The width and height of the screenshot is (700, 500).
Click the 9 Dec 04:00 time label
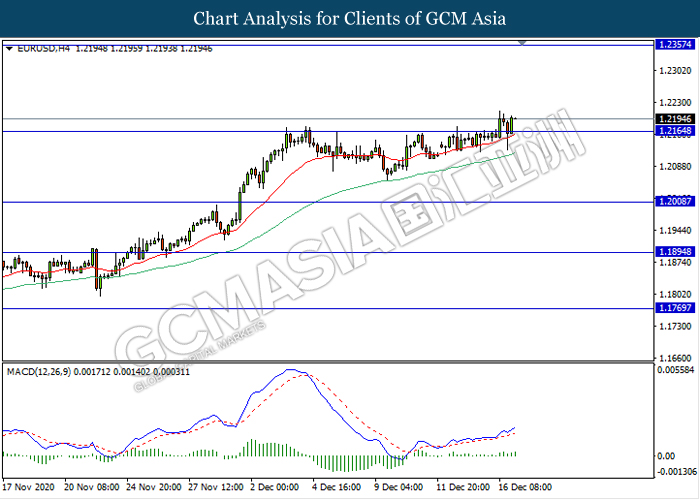tap(399, 487)
